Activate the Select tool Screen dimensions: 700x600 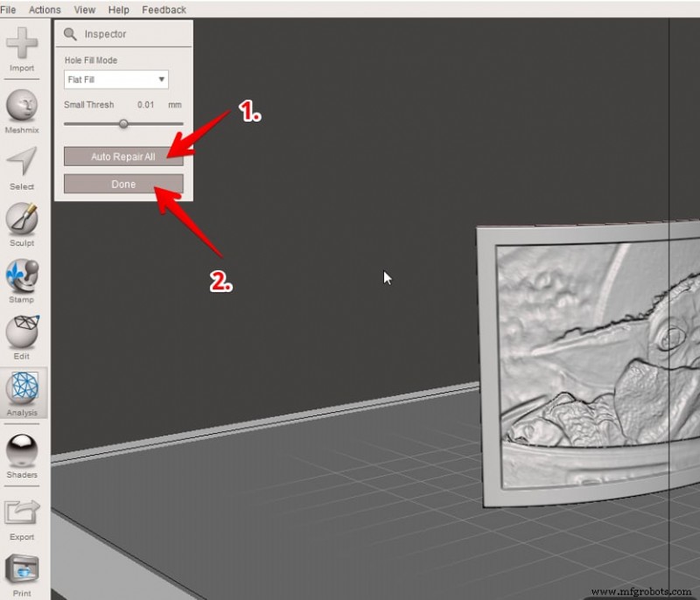[21, 169]
